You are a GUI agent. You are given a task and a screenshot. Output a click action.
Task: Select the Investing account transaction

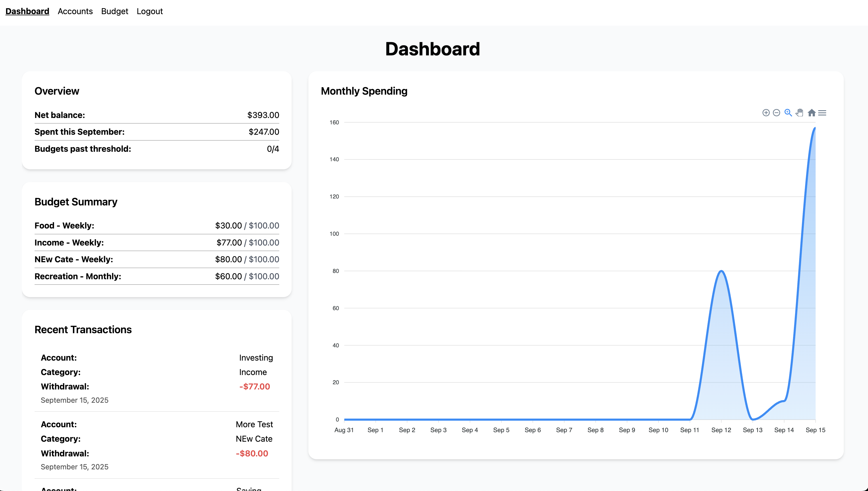(256, 357)
